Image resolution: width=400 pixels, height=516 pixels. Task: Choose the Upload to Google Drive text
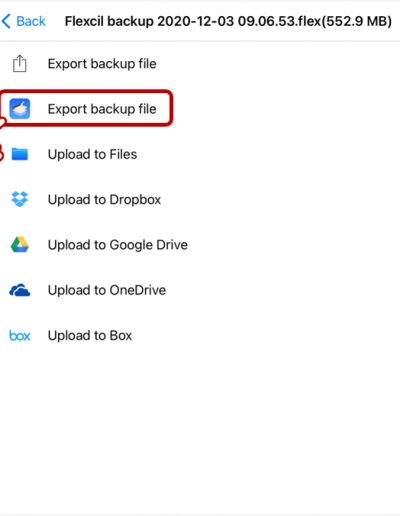pyautogui.click(x=118, y=245)
